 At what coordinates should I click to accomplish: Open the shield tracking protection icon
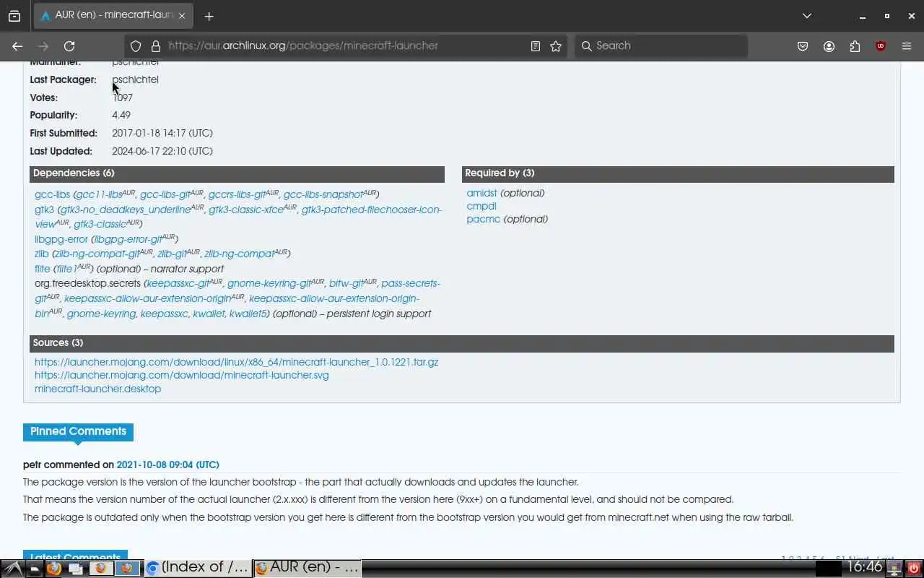point(136,46)
